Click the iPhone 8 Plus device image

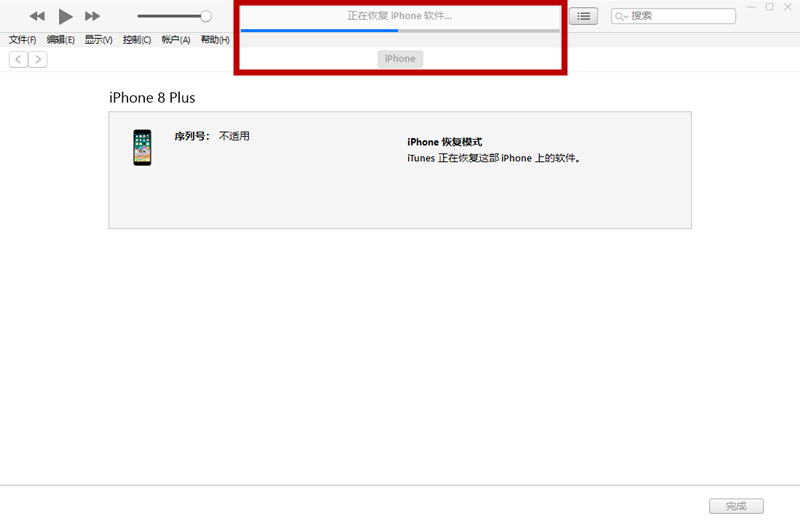pos(142,147)
